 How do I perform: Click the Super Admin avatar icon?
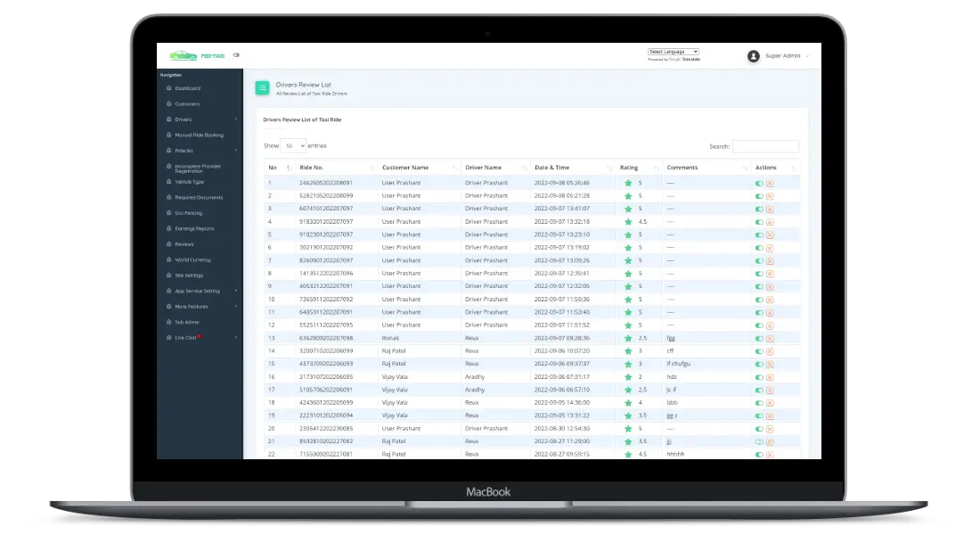tap(753, 56)
